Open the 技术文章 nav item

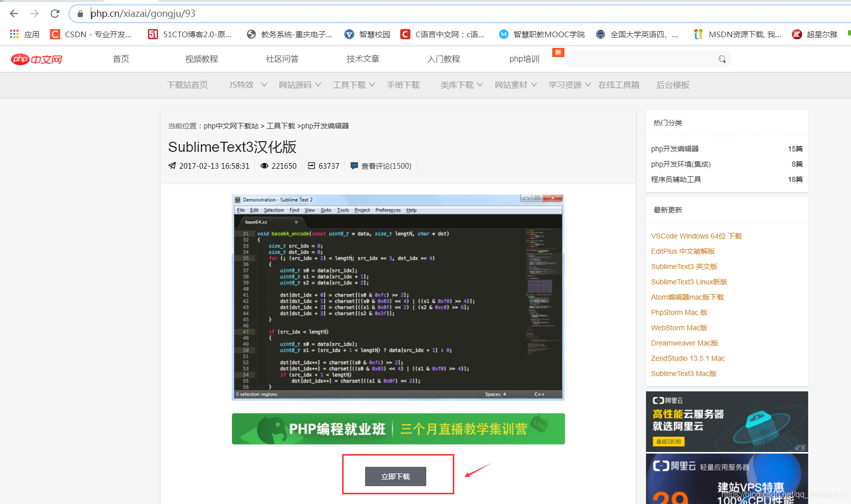[x=363, y=59]
